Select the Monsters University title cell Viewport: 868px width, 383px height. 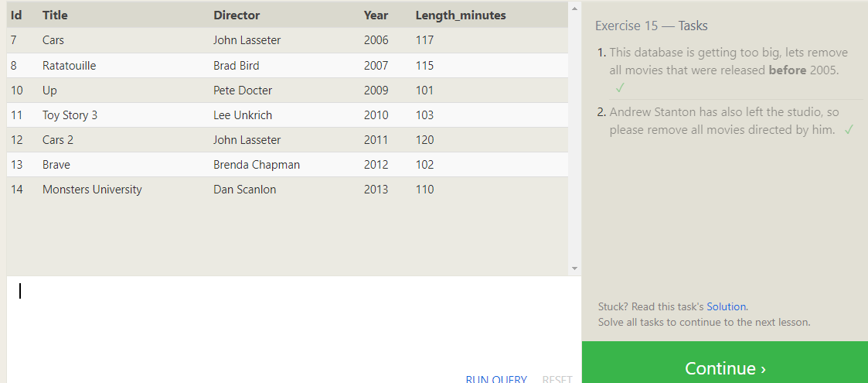[92, 190]
